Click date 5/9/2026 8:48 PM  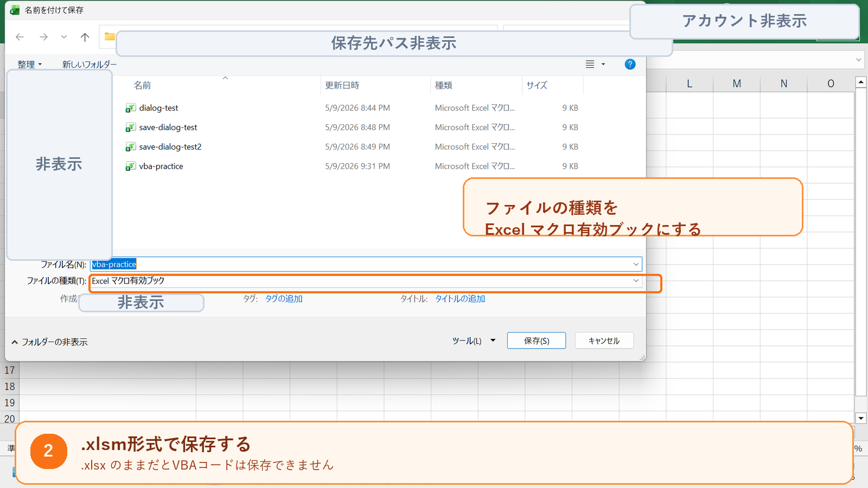coord(358,127)
